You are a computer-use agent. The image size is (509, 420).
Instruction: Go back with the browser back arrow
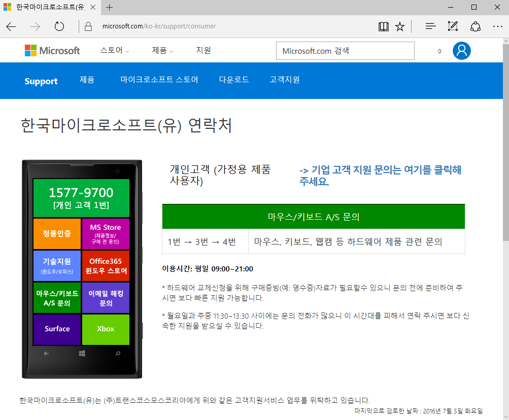point(11,26)
